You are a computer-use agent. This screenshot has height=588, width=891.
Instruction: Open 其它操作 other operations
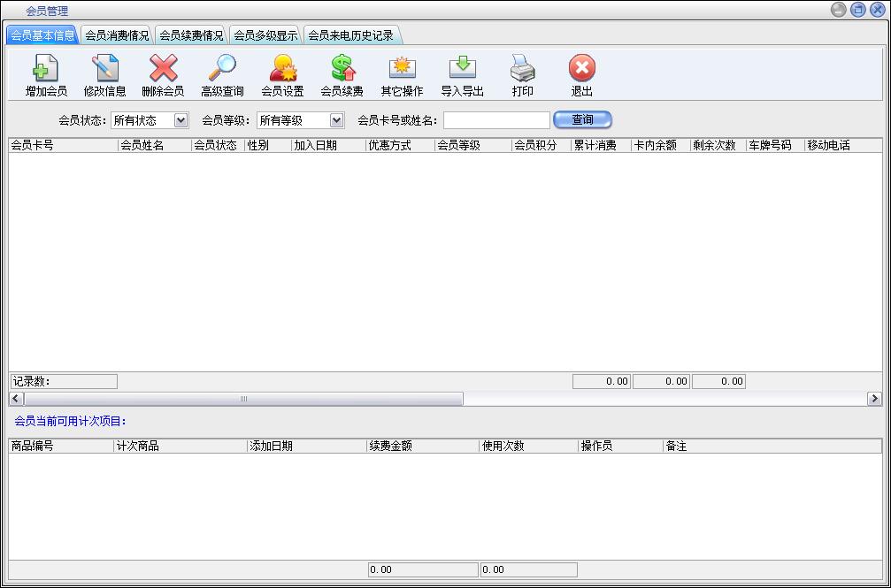click(x=402, y=69)
